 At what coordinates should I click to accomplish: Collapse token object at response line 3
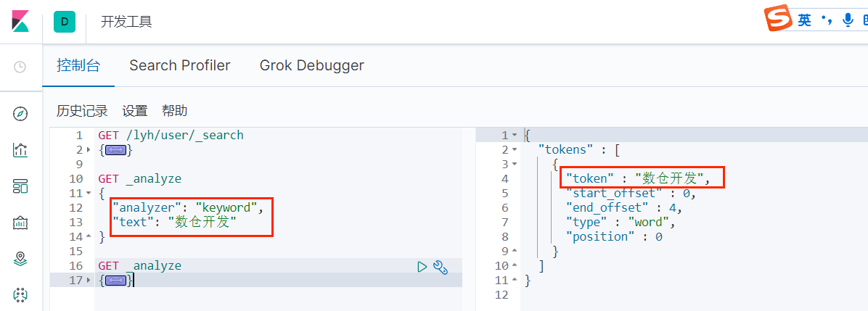(x=515, y=165)
